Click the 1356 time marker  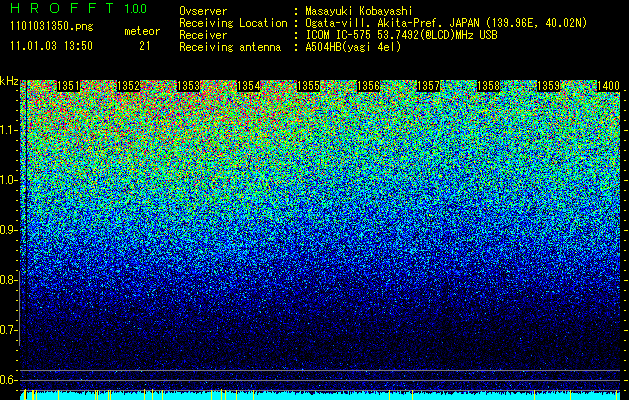pos(368,86)
